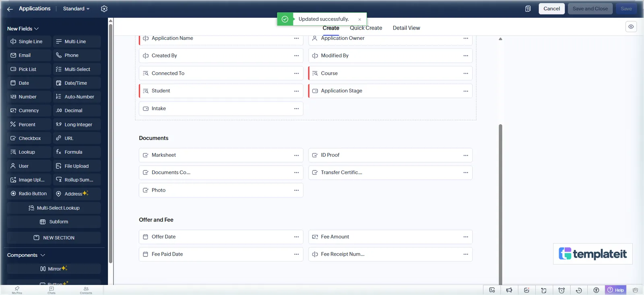The height and width of the screenshot is (295, 644).
Task: Collapse the Components section
Action: pyautogui.click(x=26, y=255)
